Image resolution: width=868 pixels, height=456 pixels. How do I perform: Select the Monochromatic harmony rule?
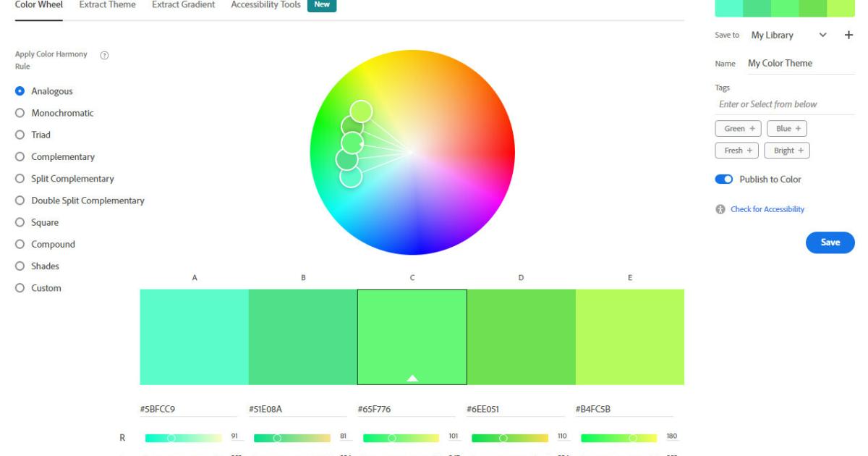click(54, 113)
